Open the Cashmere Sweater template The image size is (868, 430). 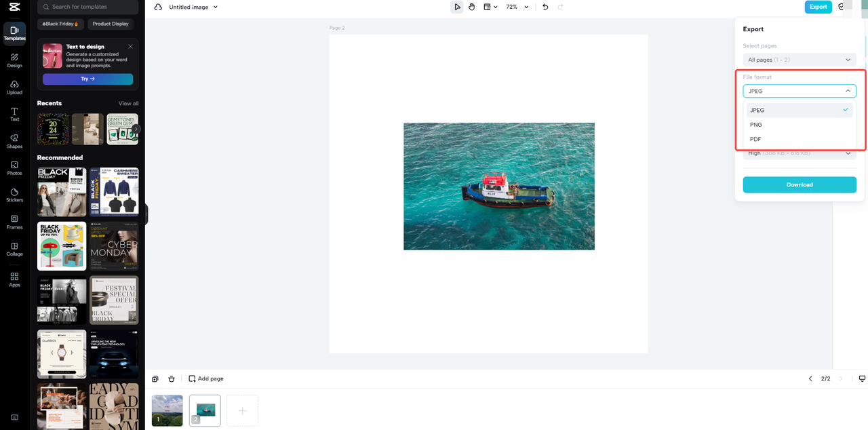pyautogui.click(x=114, y=192)
